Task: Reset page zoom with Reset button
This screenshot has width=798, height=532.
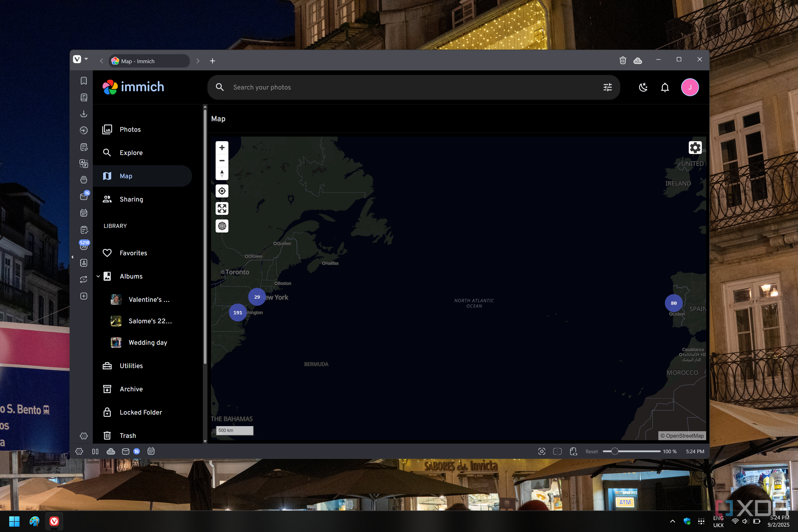Action: [x=591, y=451]
